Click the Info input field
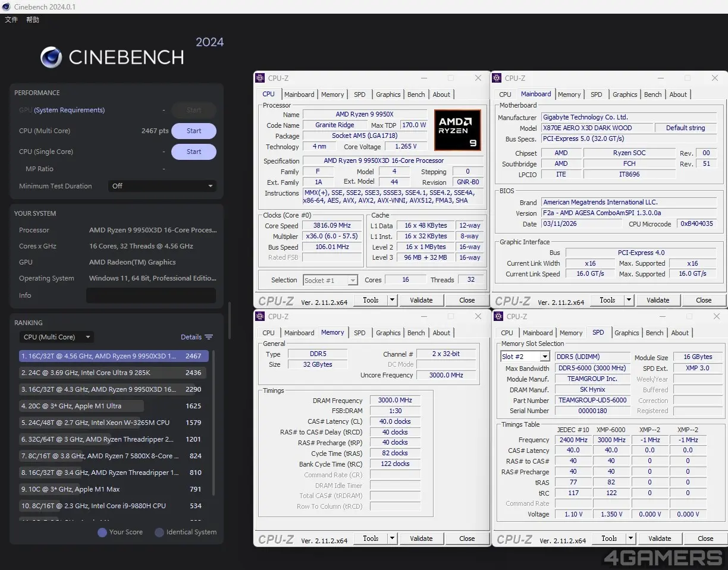The height and width of the screenshot is (570, 728). (151, 295)
